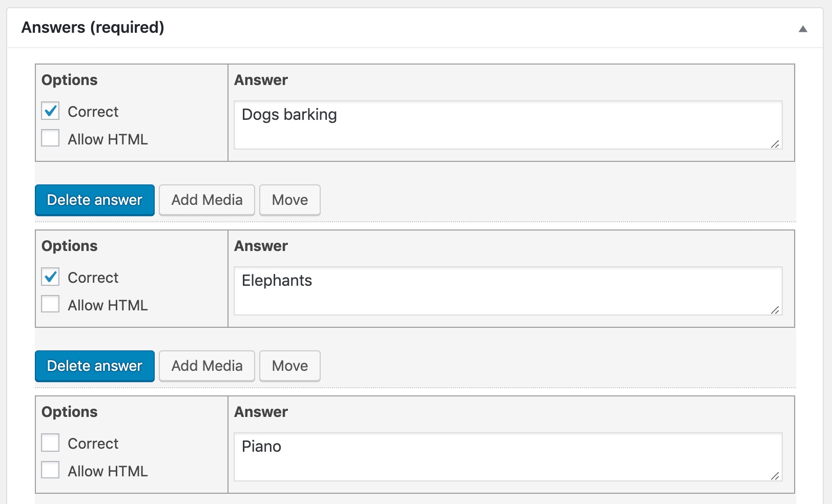Mark Piano as a Correct answer
Image resolution: width=832 pixels, height=504 pixels.
pos(50,443)
